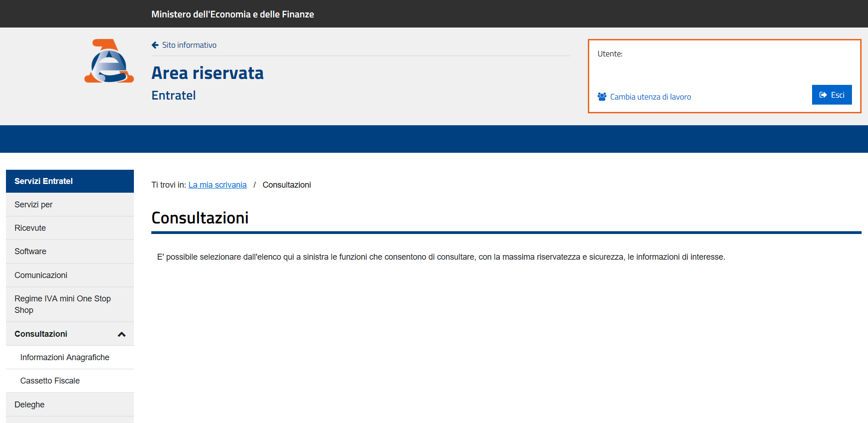Open Informazioni Anagrafiche submenu item

point(65,357)
